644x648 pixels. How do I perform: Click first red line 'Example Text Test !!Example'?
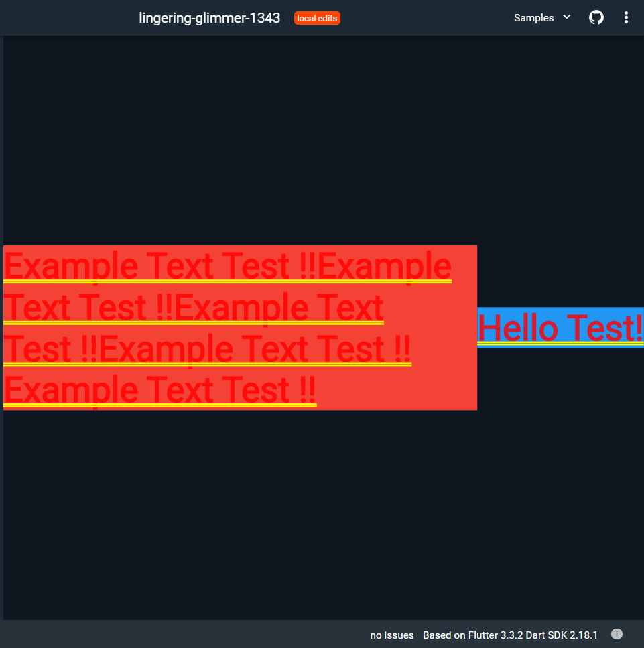[227, 267]
